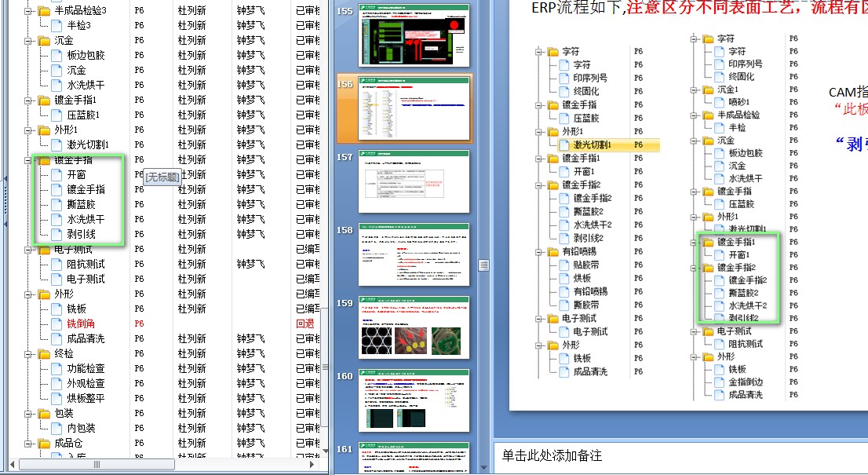This screenshot has width=868, height=475.
Task: Collapse the 外形 folder containing 铣板
Action: [x=27, y=294]
